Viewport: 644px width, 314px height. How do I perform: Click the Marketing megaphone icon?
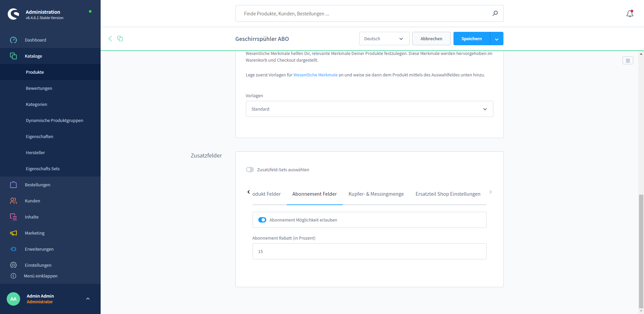point(13,233)
